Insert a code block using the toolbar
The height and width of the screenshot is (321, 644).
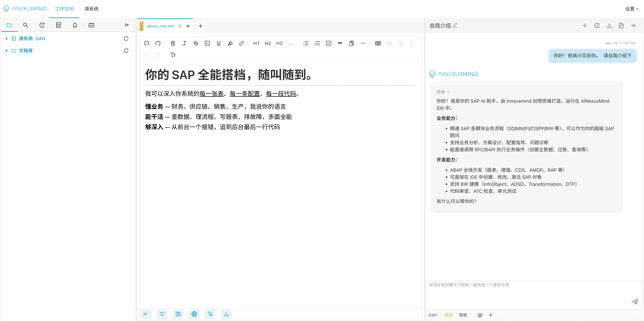pyautogui.click(x=207, y=43)
